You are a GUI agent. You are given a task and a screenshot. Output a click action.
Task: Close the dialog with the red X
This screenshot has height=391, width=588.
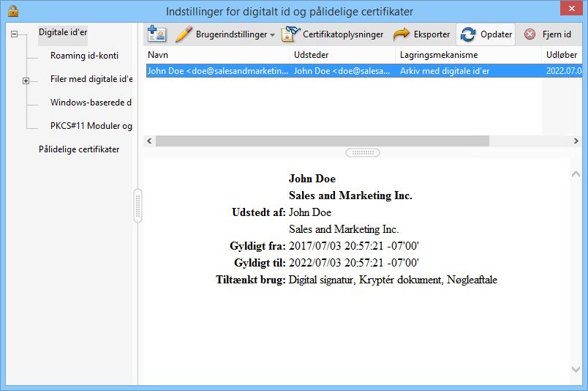(571, 8)
